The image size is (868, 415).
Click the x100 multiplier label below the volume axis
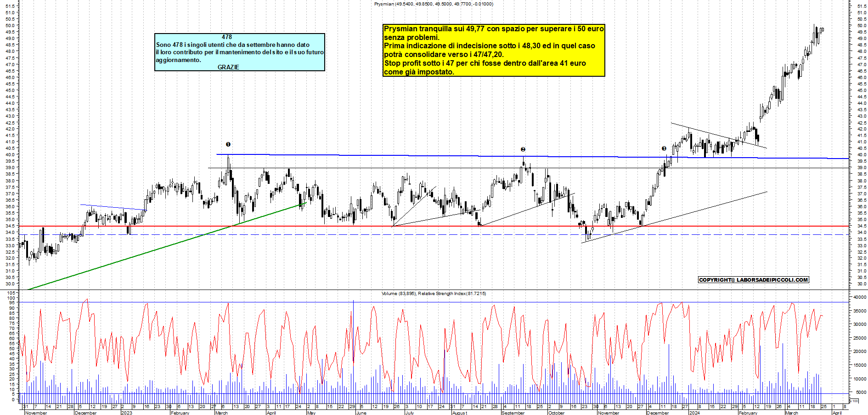(x=854, y=401)
